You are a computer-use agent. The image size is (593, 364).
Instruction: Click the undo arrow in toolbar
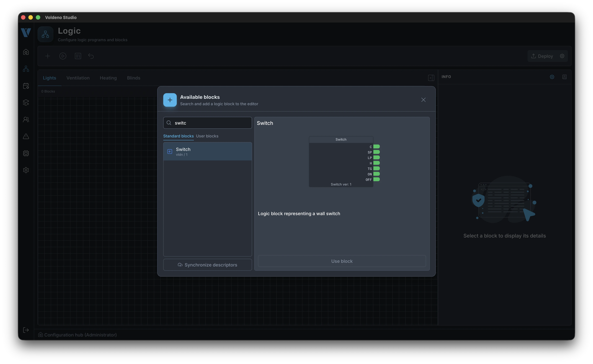click(x=91, y=56)
